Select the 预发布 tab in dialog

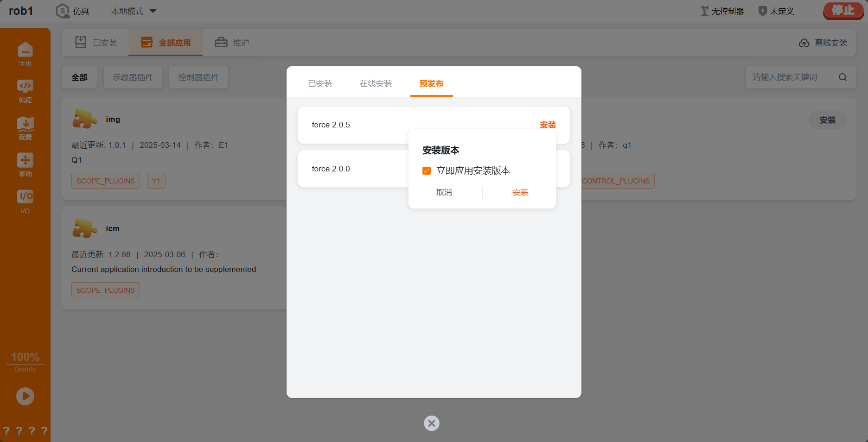coord(431,83)
